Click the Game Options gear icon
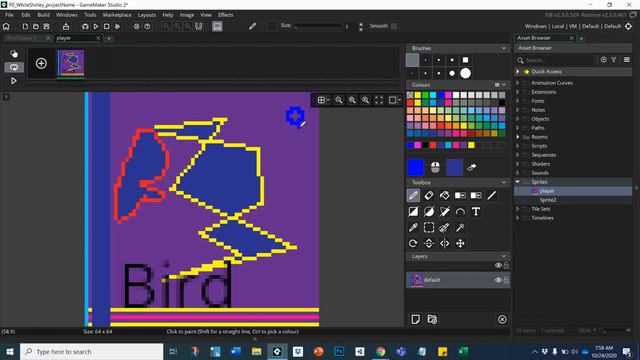The width and height of the screenshot is (640, 360). (137, 27)
